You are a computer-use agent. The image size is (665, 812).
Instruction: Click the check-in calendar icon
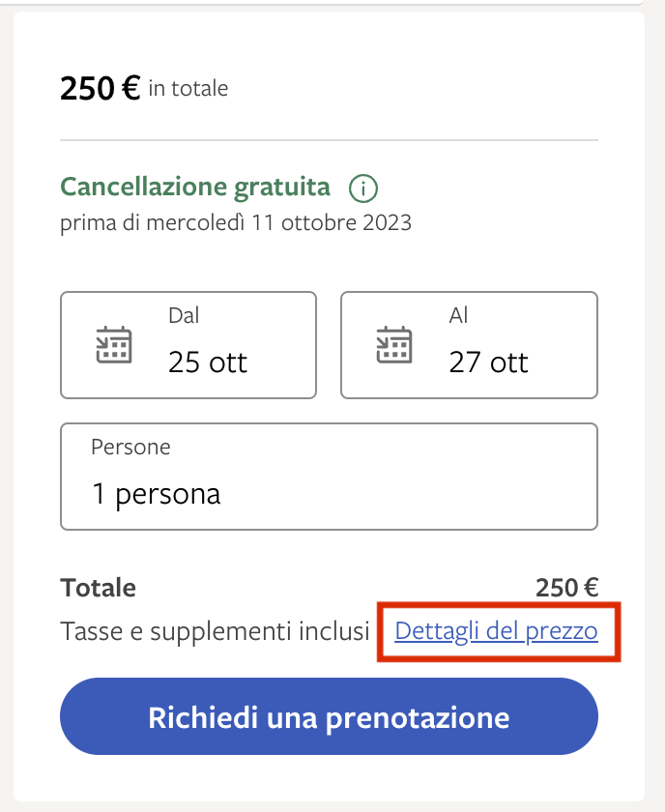114,345
